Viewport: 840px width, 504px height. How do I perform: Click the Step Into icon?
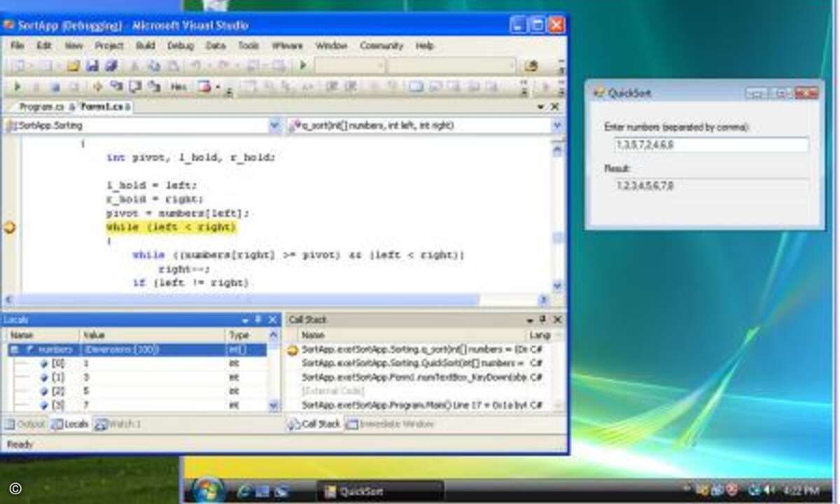pos(116,87)
